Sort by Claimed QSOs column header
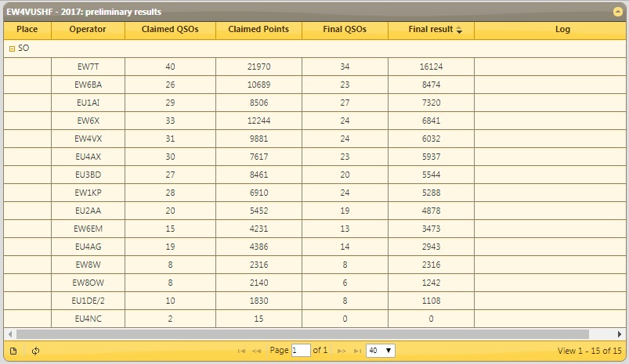This screenshot has height=364, width=629. [x=170, y=30]
